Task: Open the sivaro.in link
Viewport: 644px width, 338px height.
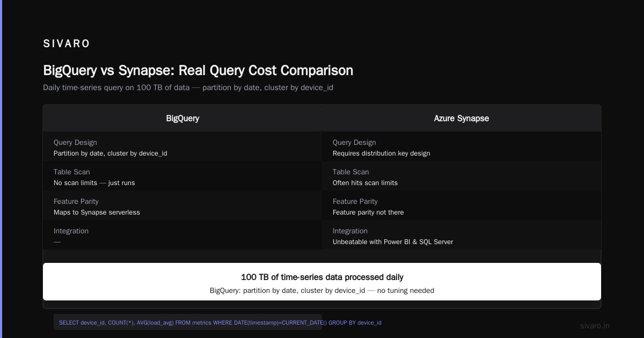Action: pyautogui.click(x=595, y=326)
